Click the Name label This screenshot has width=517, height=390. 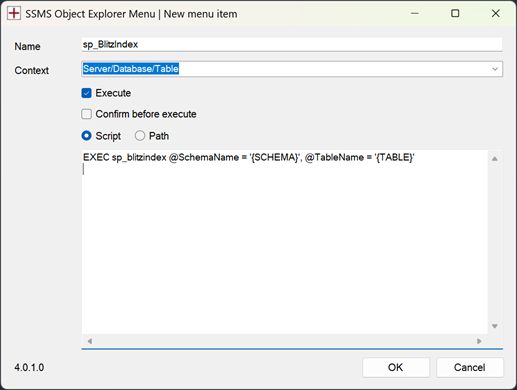point(27,46)
